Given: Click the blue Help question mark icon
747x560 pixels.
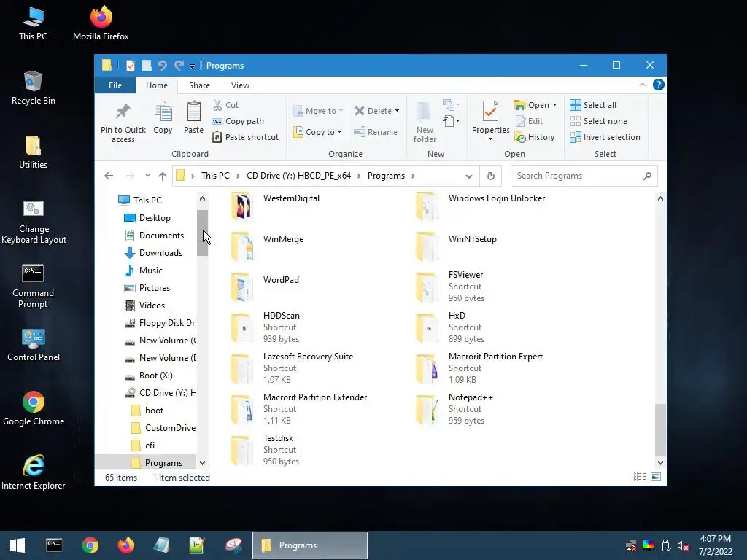Looking at the screenshot, I should 659,85.
